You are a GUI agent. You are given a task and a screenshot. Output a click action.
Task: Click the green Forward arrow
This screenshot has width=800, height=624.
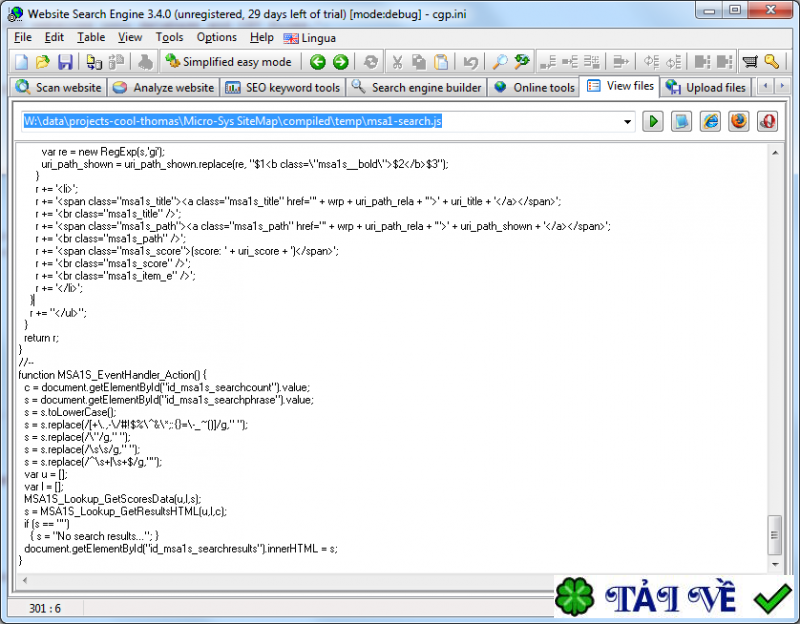pos(340,62)
